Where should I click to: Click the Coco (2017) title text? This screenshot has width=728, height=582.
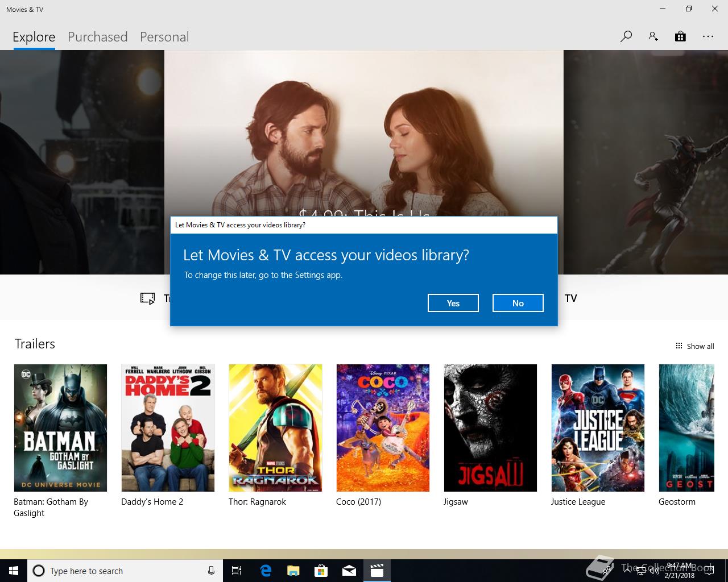pyautogui.click(x=358, y=502)
